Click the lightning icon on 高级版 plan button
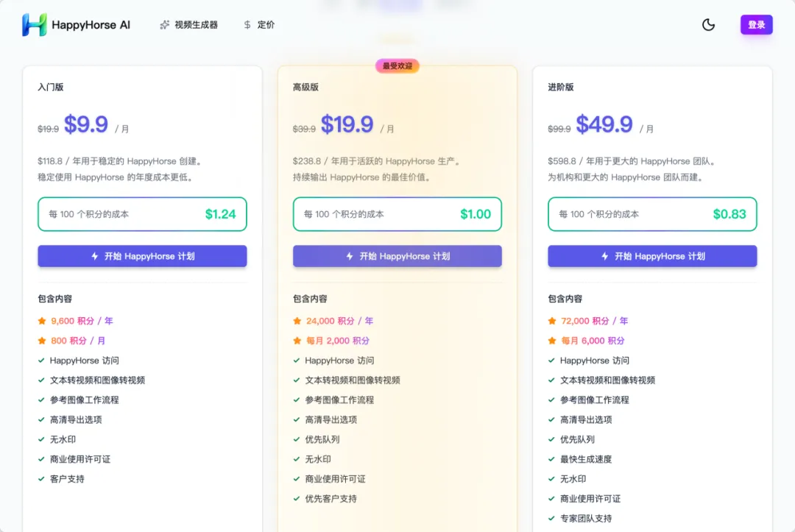This screenshot has height=532, width=795. pos(350,256)
